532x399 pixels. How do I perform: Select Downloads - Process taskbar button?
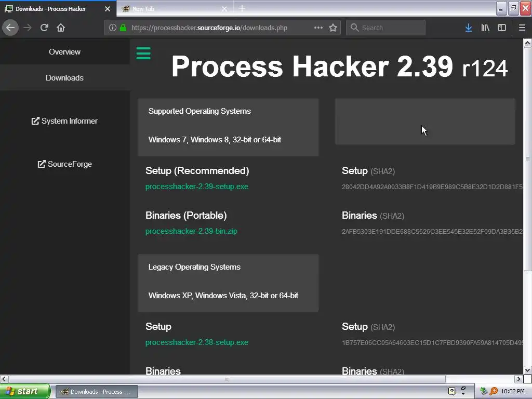click(x=97, y=392)
